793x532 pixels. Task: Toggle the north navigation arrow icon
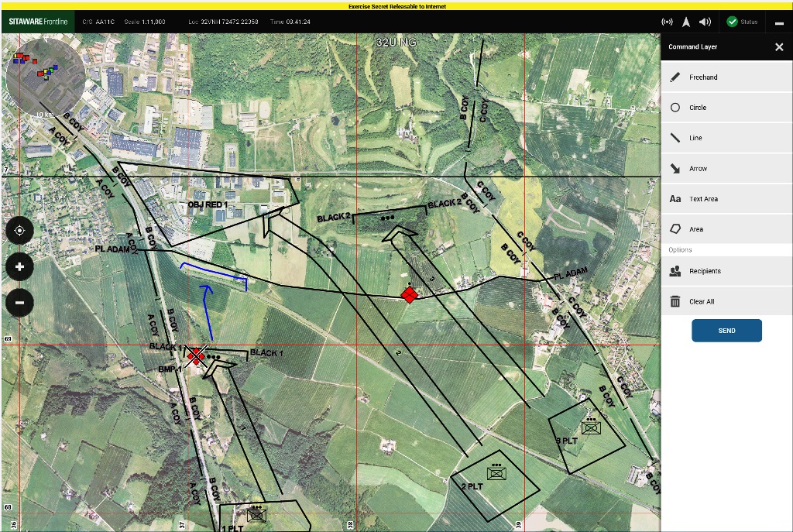686,22
